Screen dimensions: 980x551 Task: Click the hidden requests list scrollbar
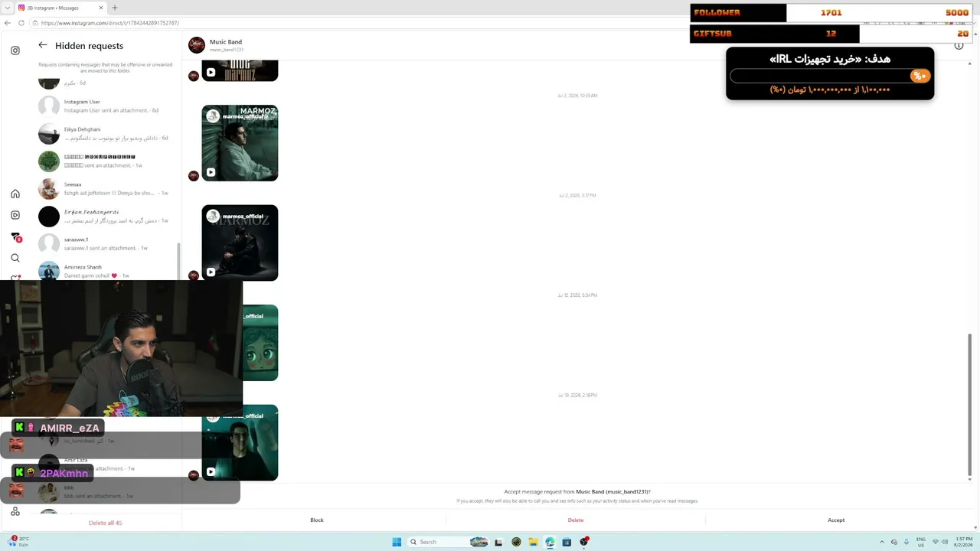(178, 261)
